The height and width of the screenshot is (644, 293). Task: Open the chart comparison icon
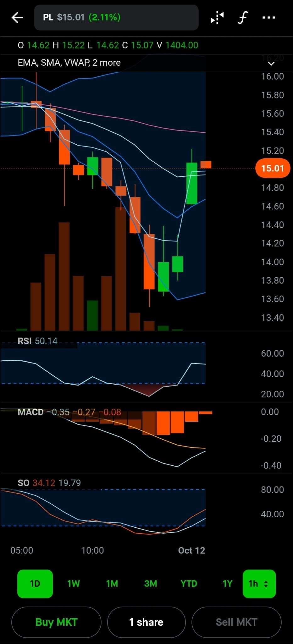pyautogui.click(x=217, y=18)
